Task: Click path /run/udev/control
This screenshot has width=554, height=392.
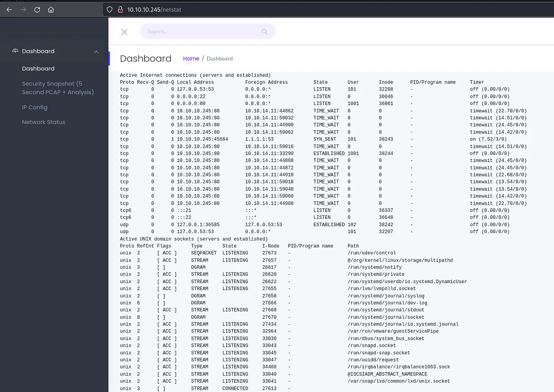Action: tap(372, 253)
